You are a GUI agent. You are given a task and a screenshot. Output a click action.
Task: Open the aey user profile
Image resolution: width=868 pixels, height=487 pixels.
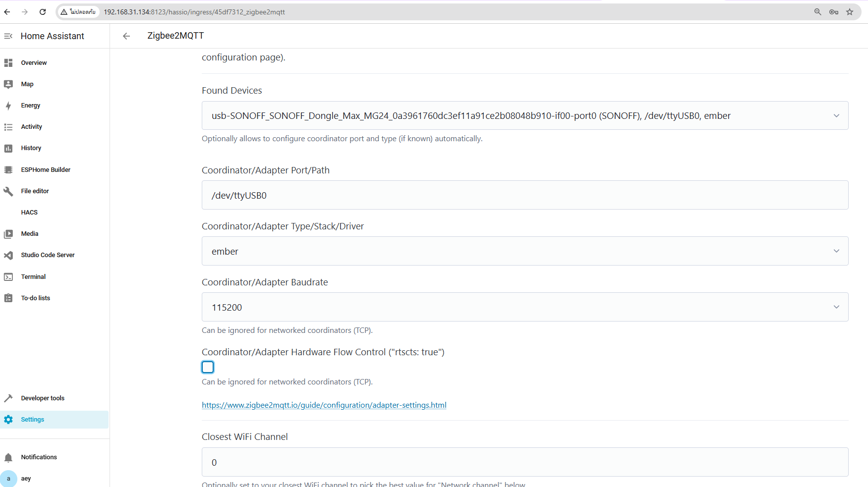(x=26, y=479)
